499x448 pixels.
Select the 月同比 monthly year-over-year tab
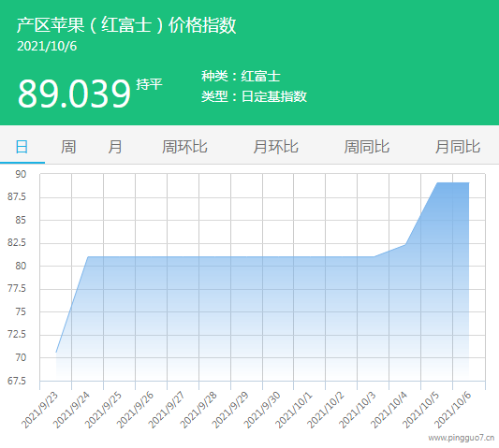[x=458, y=147]
